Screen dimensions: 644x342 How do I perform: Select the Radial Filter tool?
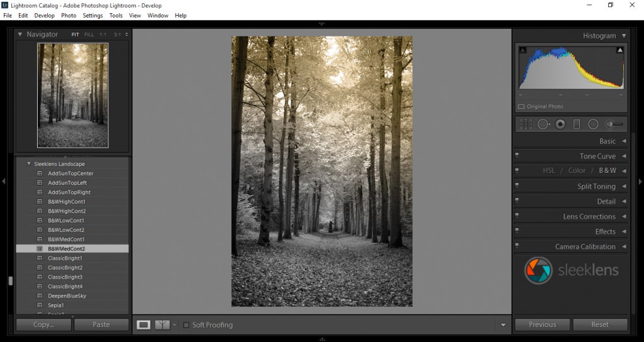pyautogui.click(x=593, y=124)
